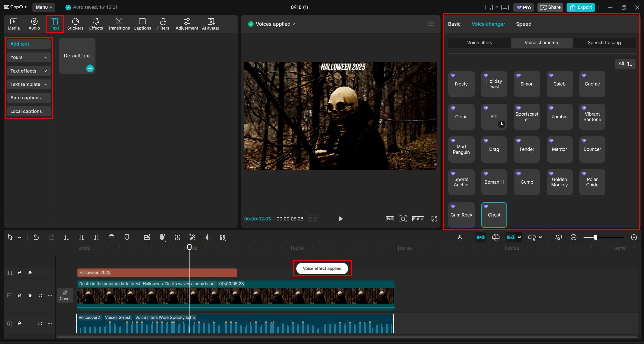The width and height of the screenshot is (644, 344).
Task: Open the AI avatar panel
Action: pos(210,24)
